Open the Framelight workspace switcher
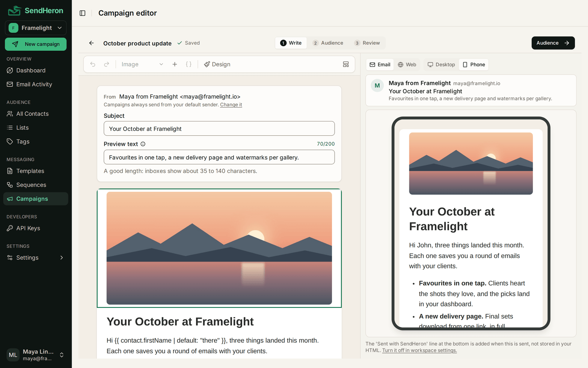Screen dimensions: 588x368 point(36,28)
